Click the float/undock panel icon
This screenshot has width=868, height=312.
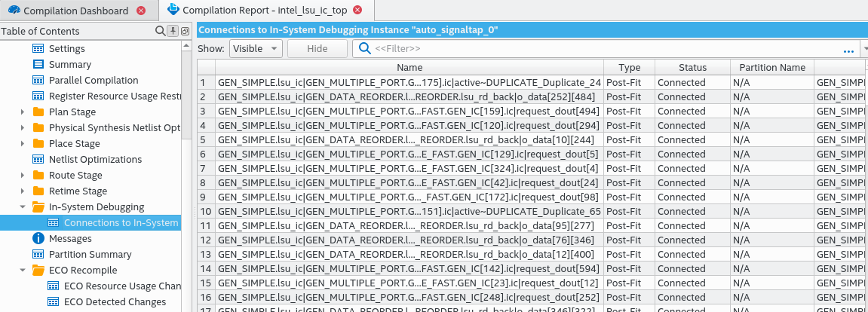click(185, 31)
